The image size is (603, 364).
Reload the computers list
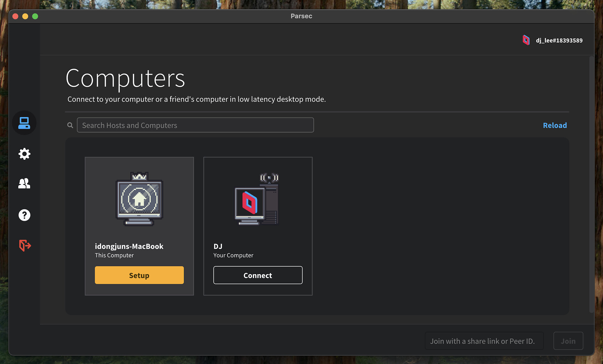point(555,125)
